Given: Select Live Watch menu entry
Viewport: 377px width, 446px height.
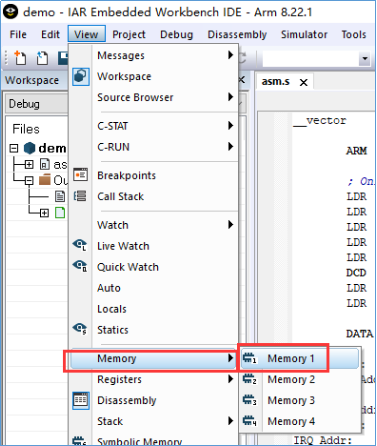Looking at the screenshot, I should click(123, 246).
